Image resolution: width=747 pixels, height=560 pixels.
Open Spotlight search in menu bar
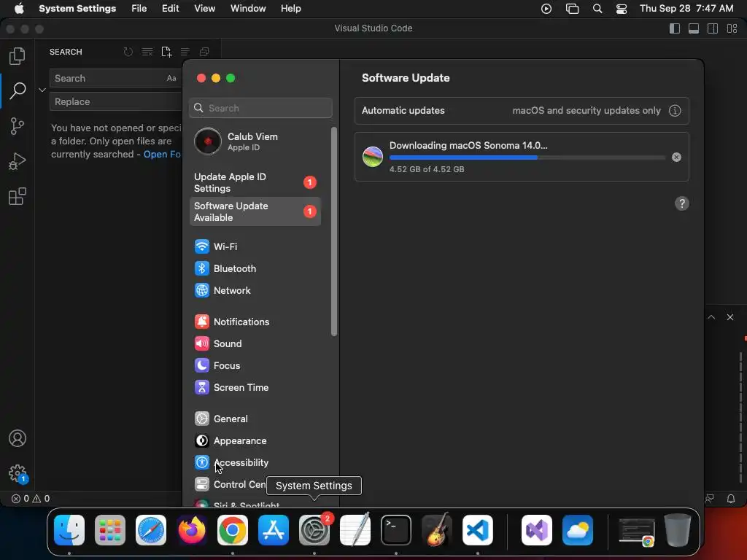tap(597, 9)
